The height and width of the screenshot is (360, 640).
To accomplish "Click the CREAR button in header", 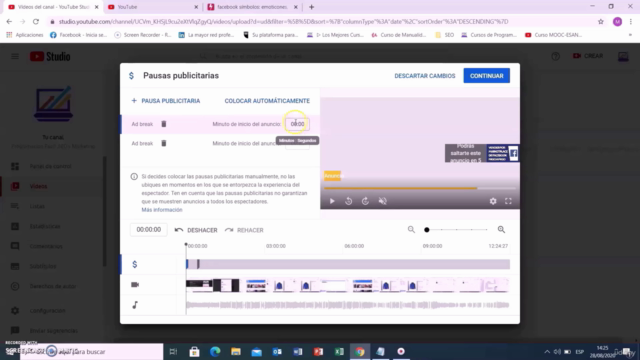I will [588, 56].
